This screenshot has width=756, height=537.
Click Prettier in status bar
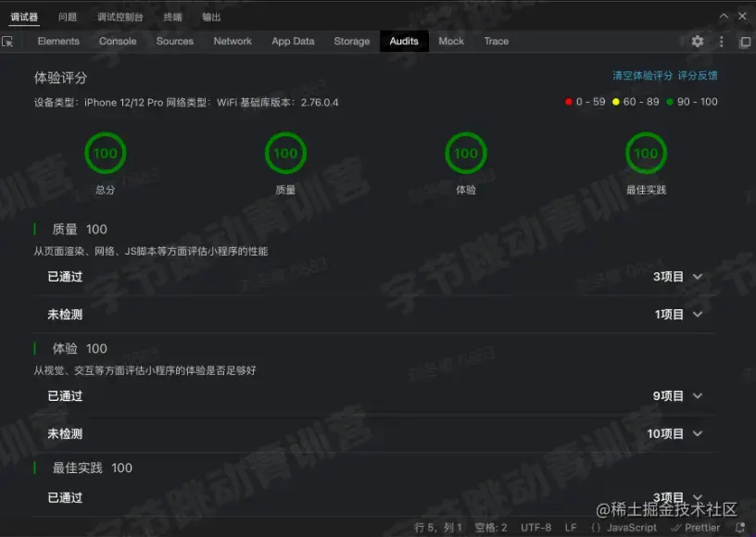(x=696, y=528)
